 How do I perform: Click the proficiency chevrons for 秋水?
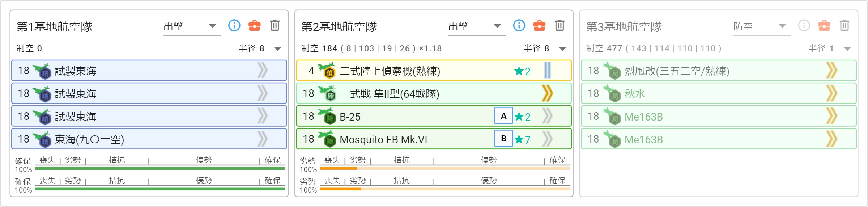point(832,93)
